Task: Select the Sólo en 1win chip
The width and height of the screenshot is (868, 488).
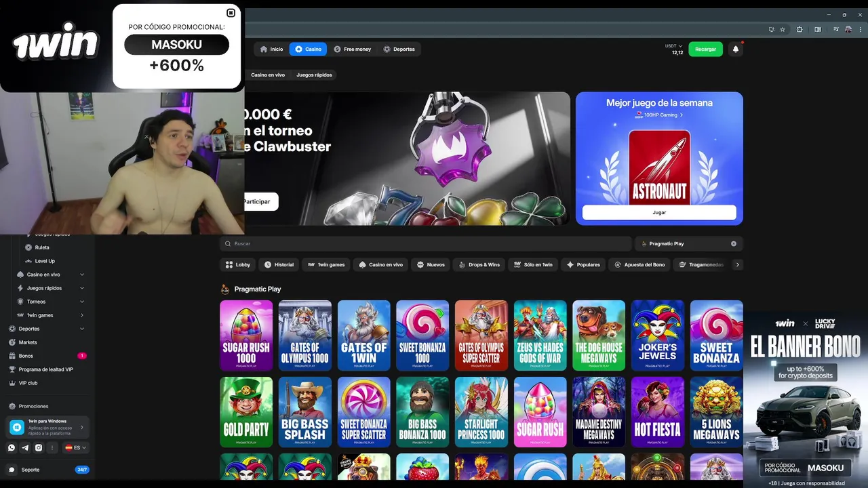Action: (532, 264)
